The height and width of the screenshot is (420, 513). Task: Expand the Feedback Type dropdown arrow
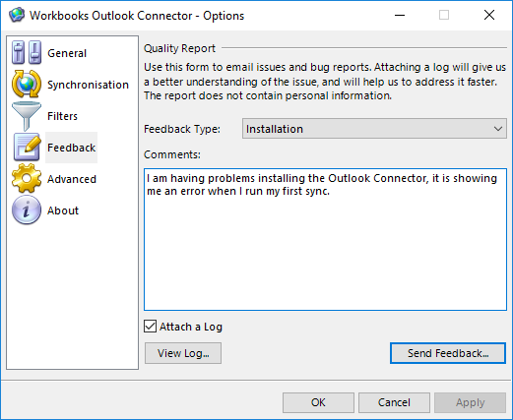498,129
